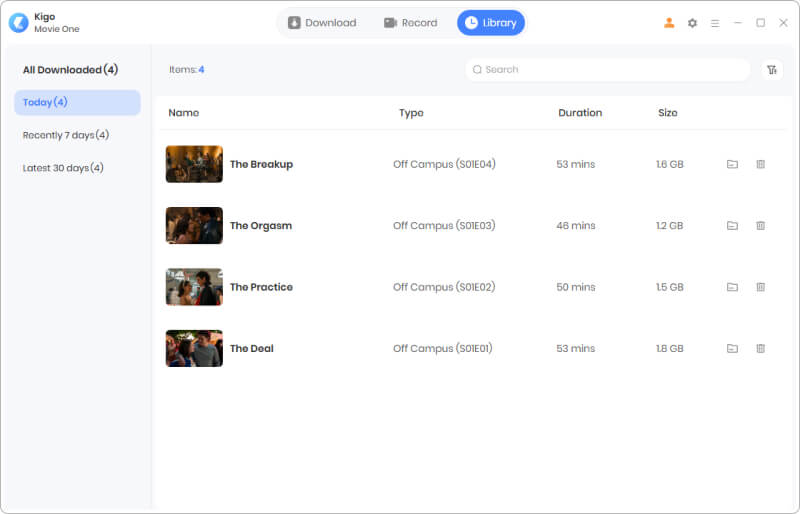Open the filter icon next to search

(772, 69)
